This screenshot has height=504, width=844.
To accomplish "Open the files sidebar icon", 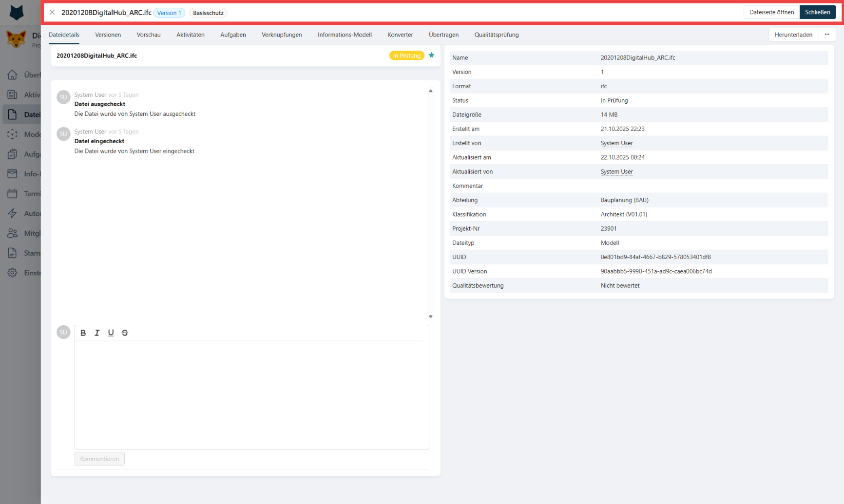I will click(12, 114).
